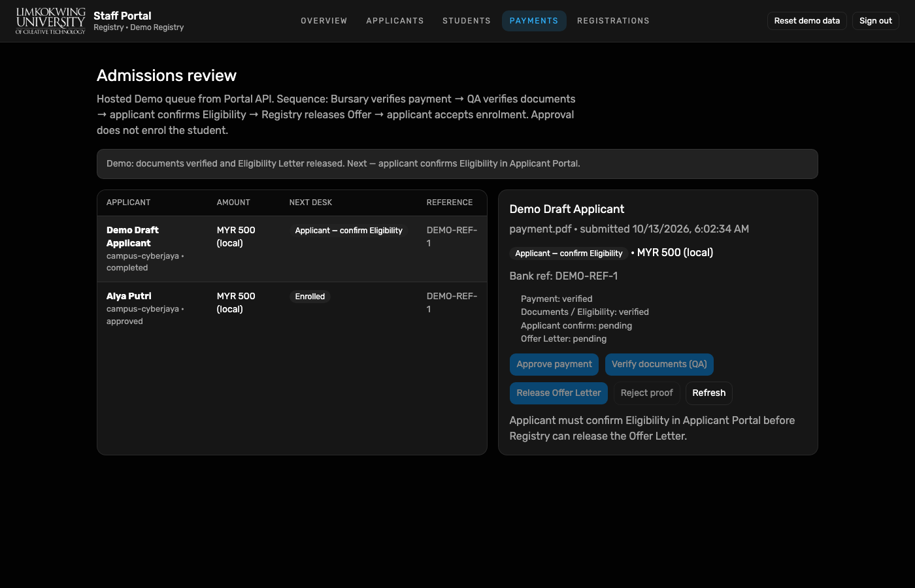This screenshot has width=915, height=588.
Task: Click the Approve payment button
Action: [554, 365]
